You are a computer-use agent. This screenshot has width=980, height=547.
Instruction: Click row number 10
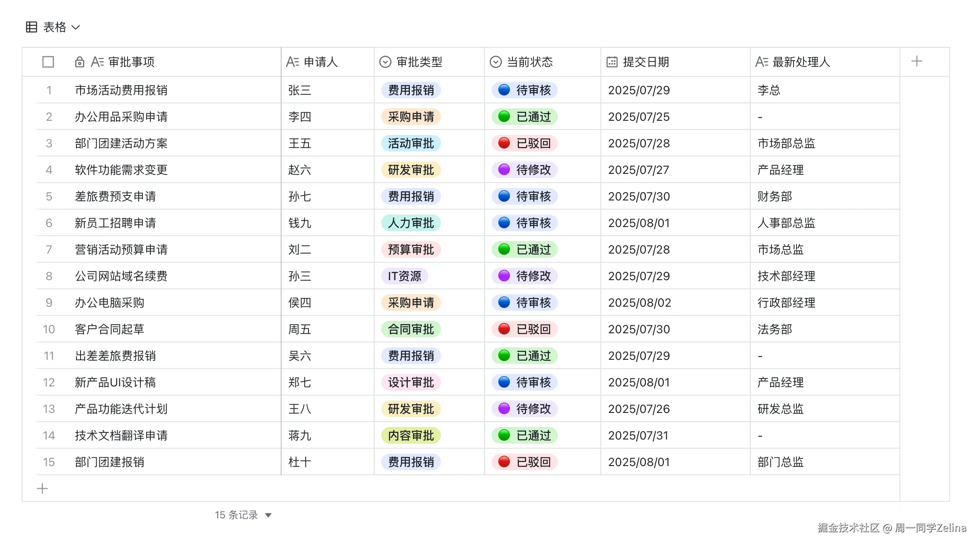(x=49, y=329)
